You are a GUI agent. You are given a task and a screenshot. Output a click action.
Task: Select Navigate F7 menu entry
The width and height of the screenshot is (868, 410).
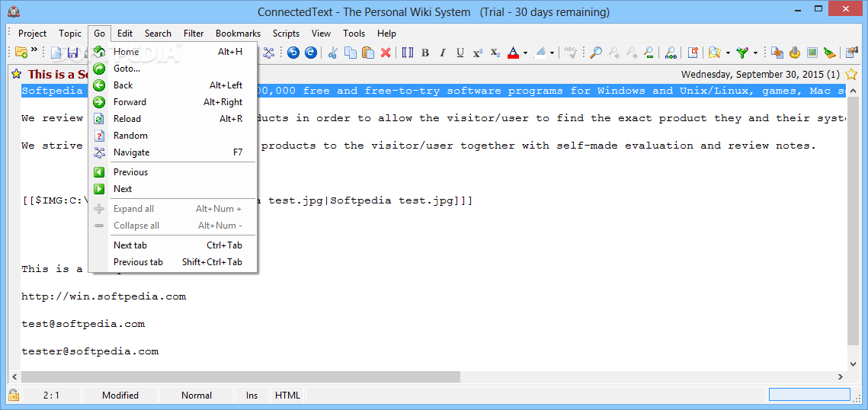click(173, 152)
